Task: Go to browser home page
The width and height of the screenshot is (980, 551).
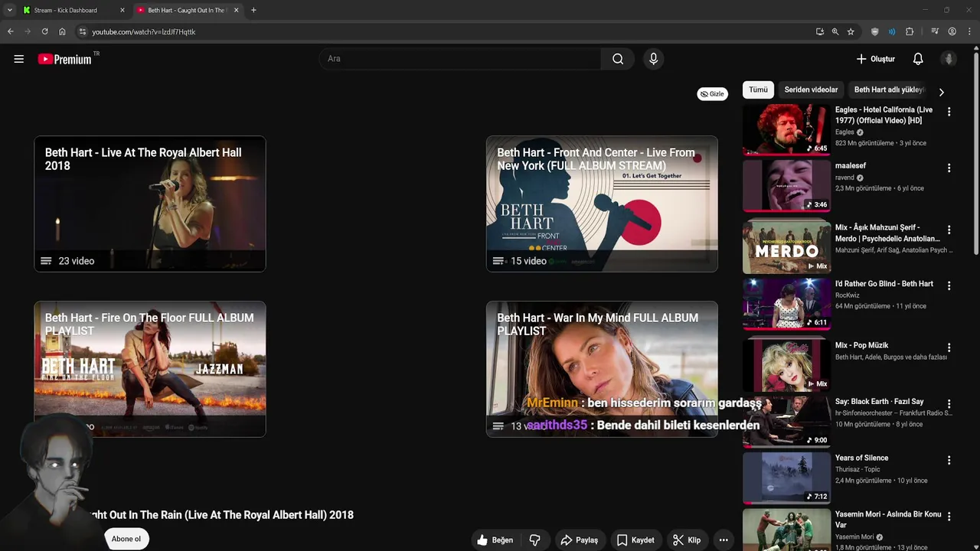Action: pyautogui.click(x=62, y=31)
